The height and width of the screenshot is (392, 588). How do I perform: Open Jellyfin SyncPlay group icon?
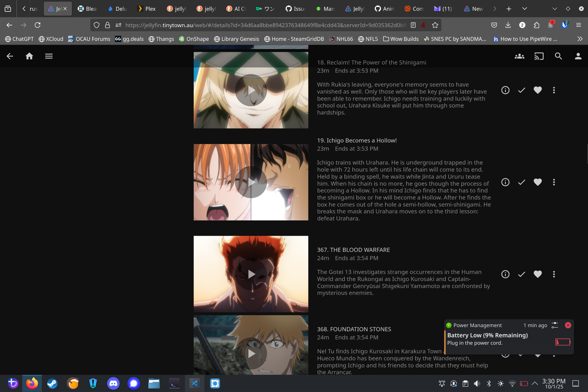point(519,56)
